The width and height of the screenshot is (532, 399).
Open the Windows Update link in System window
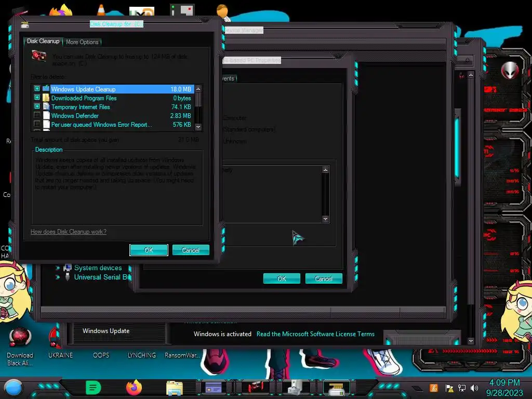pyautogui.click(x=106, y=331)
